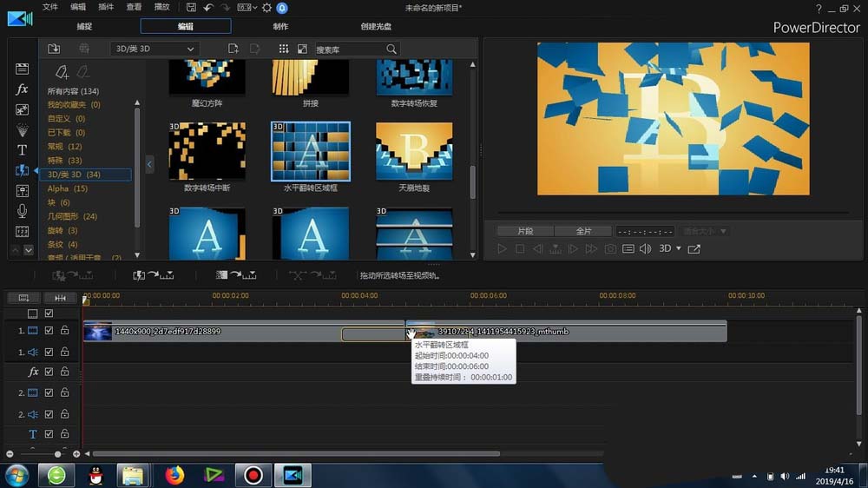Viewport: 868px width, 488px height.
Task: Select the 天崩地裂 transition thumbnail
Action: [x=414, y=152]
